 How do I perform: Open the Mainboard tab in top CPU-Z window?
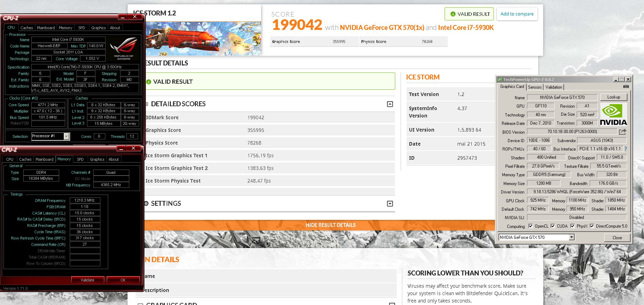(x=46, y=28)
